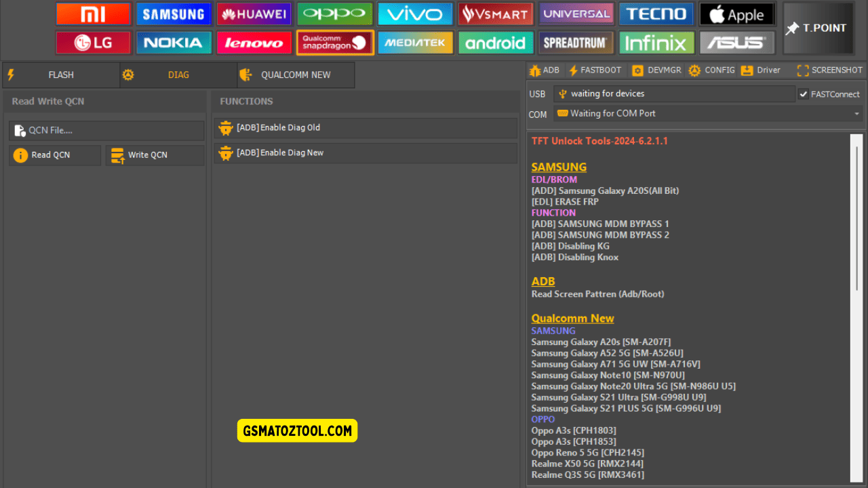Open the QUALCOMM NEW tab
The image size is (868, 488).
click(x=296, y=75)
